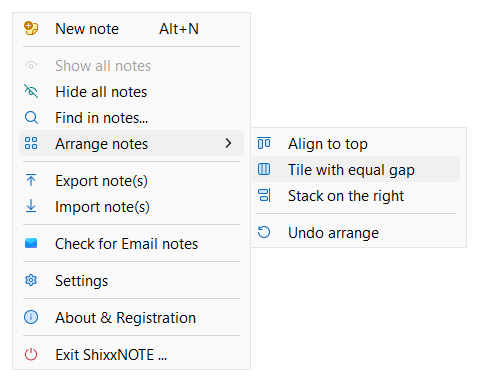Open Find in notes...
This screenshot has width=479, height=382.
click(131, 118)
